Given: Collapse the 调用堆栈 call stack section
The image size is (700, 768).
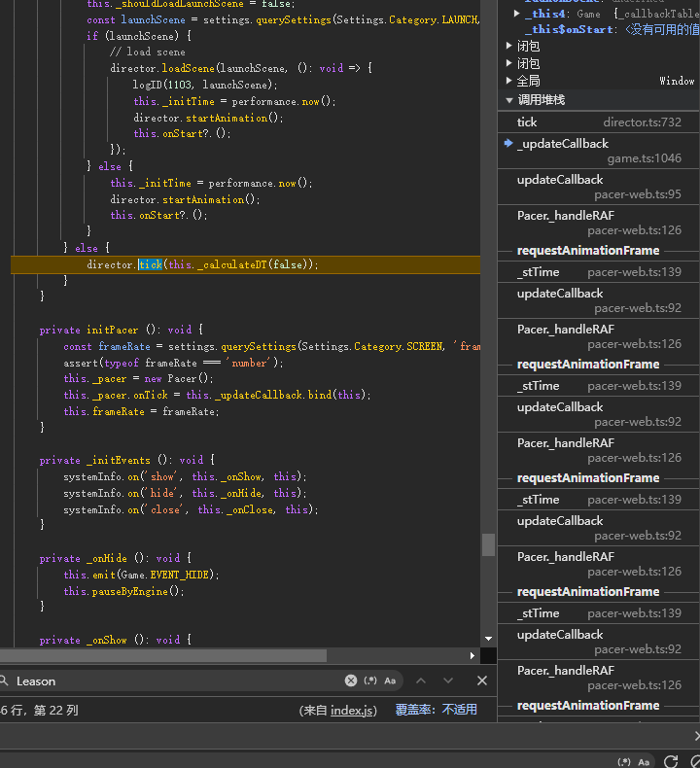Looking at the screenshot, I should click(509, 99).
